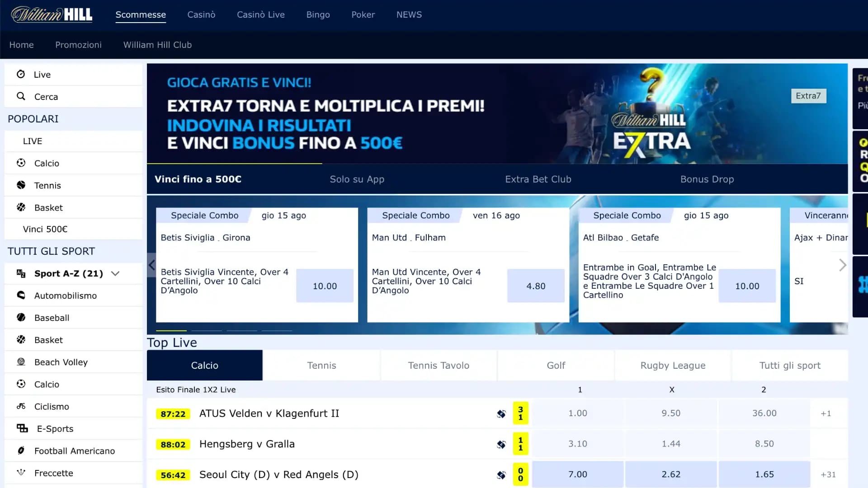
Task: Select Solo su App banner tab
Action: point(357,179)
